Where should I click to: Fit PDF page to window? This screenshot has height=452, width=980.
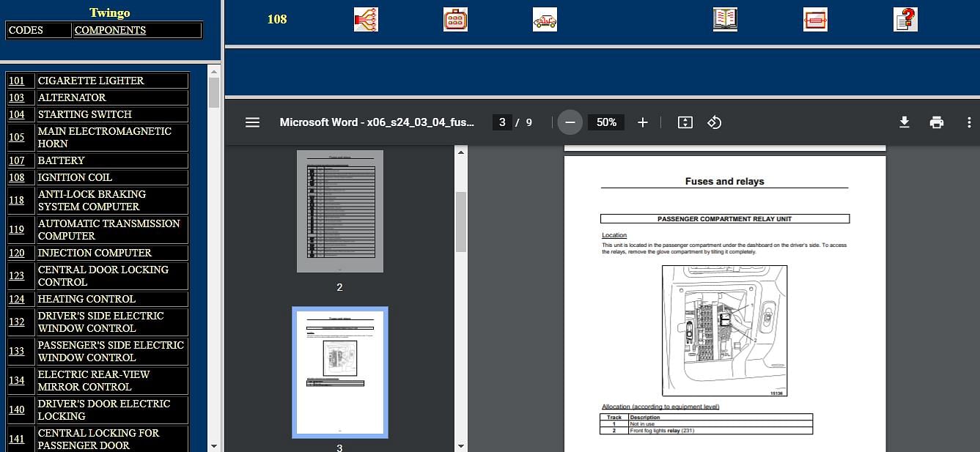click(685, 122)
